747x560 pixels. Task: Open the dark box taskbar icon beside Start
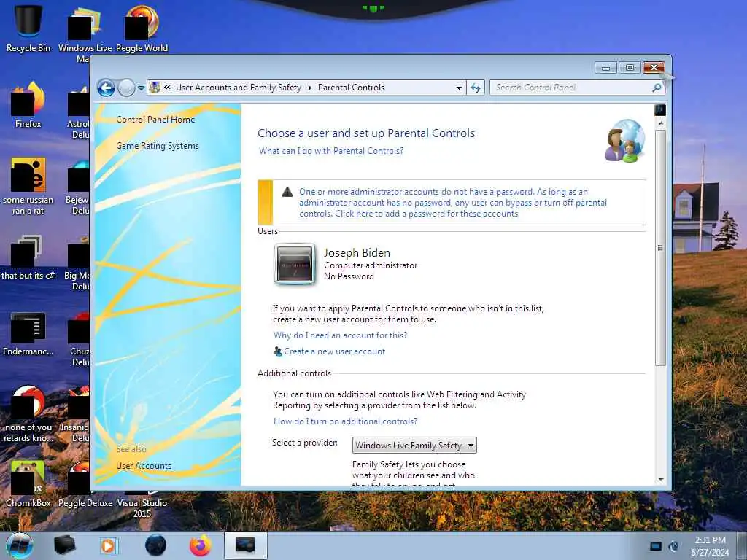tap(64, 545)
